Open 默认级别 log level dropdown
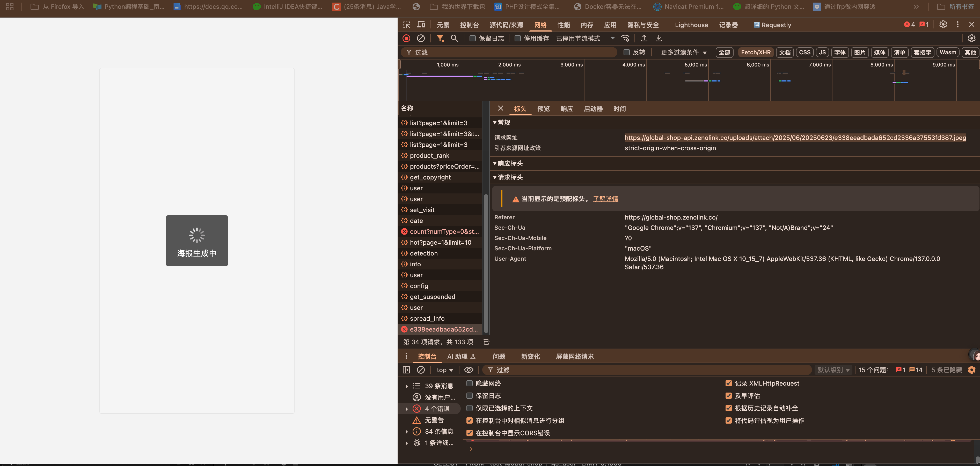Image resolution: width=980 pixels, height=466 pixels. pyautogui.click(x=833, y=370)
